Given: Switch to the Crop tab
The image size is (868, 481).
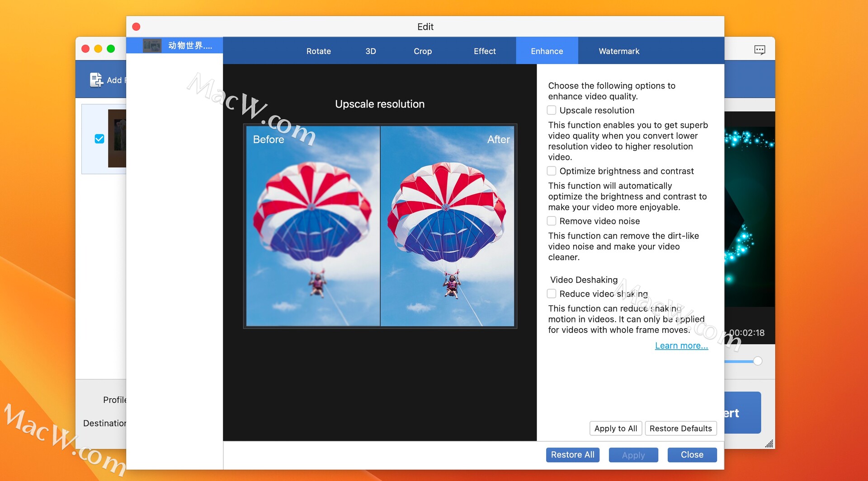Looking at the screenshot, I should [x=422, y=51].
